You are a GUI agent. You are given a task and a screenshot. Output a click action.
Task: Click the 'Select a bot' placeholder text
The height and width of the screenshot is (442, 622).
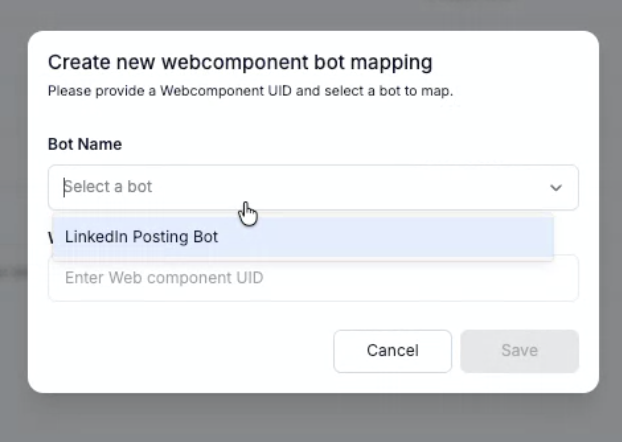109,187
